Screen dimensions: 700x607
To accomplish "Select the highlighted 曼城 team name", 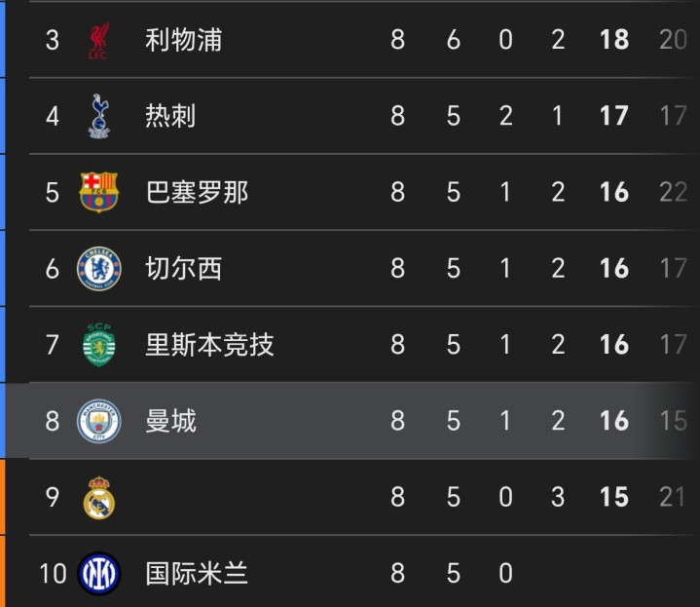I will 170,421.
